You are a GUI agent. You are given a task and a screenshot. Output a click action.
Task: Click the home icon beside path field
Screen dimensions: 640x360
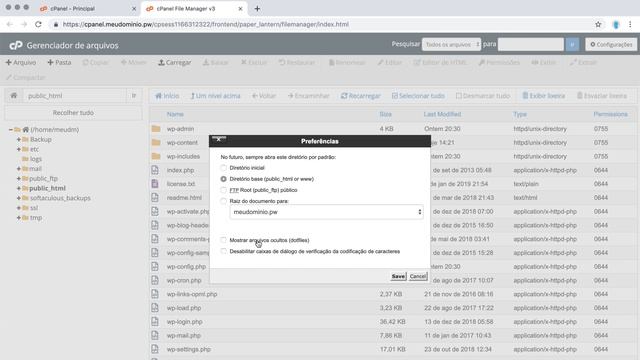(13, 96)
